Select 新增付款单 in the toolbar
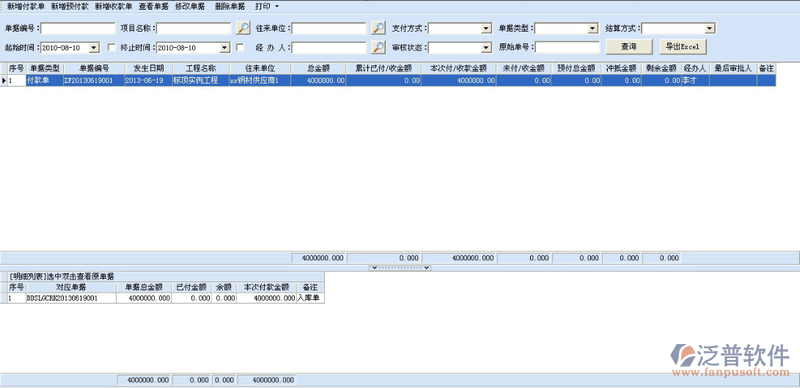The width and height of the screenshot is (800, 388). (26, 7)
